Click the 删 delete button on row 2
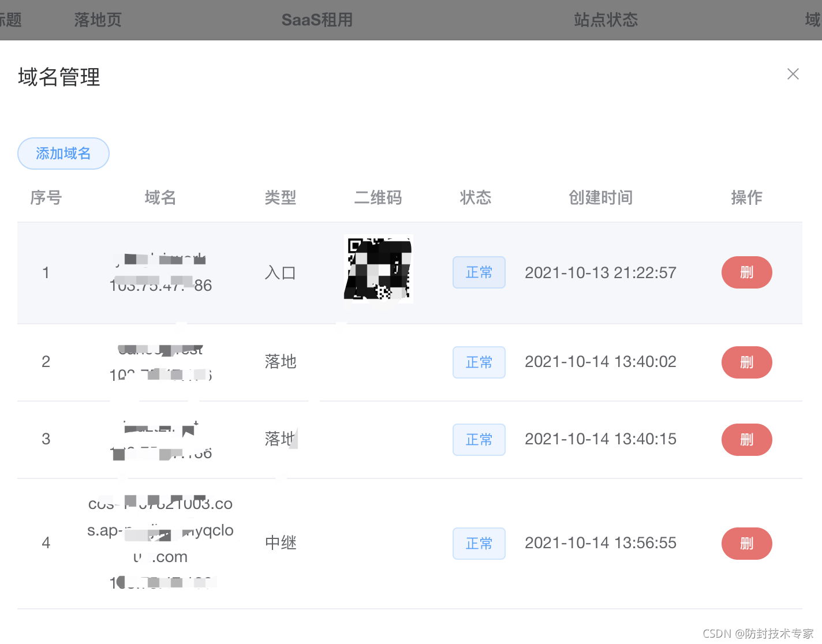822x644 pixels. click(x=746, y=362)
